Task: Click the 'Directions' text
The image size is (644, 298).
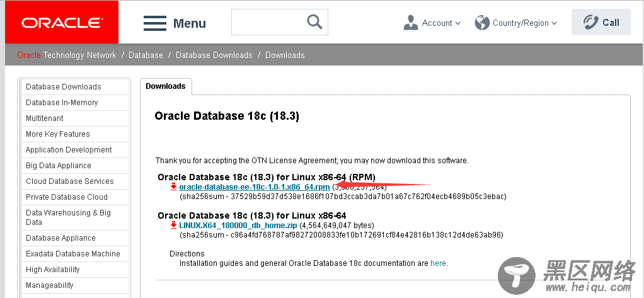Action: pos(187,254)
